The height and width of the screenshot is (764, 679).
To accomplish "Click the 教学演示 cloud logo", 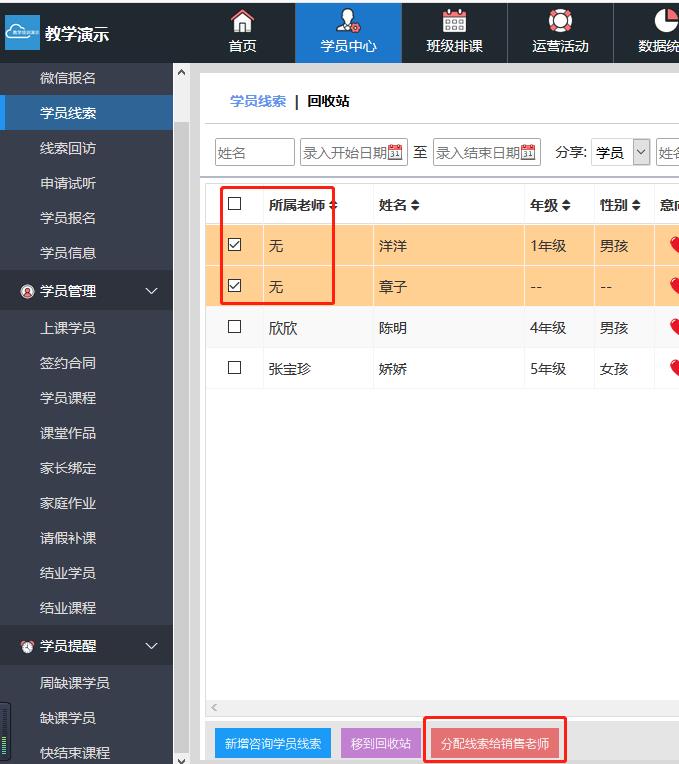I will point(22,33).
